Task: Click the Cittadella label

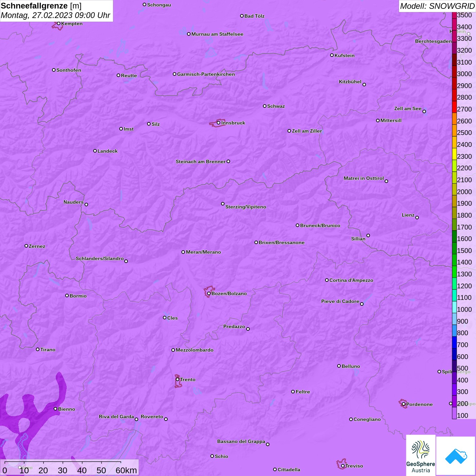Action: tap(289, 470)
